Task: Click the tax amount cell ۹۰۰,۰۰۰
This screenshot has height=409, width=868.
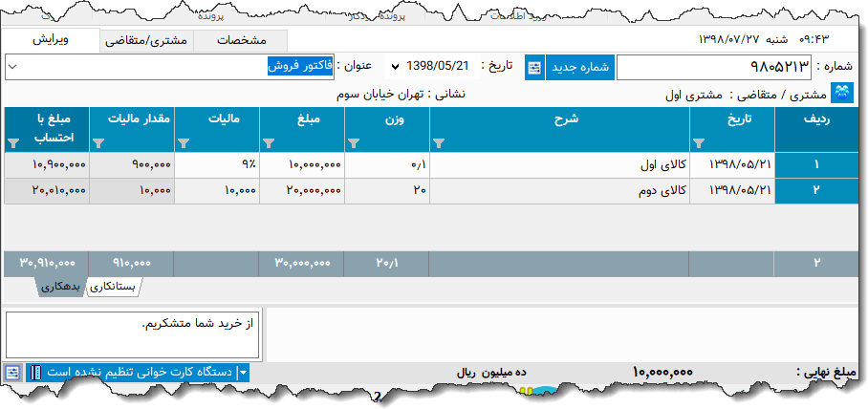Action: pyautogui.click(x=132, y=164)
